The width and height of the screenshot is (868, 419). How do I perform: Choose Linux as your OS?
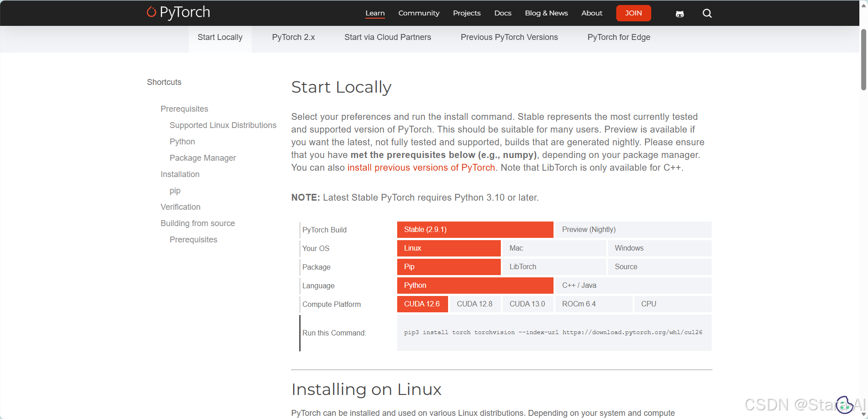[x=449, y=248]
